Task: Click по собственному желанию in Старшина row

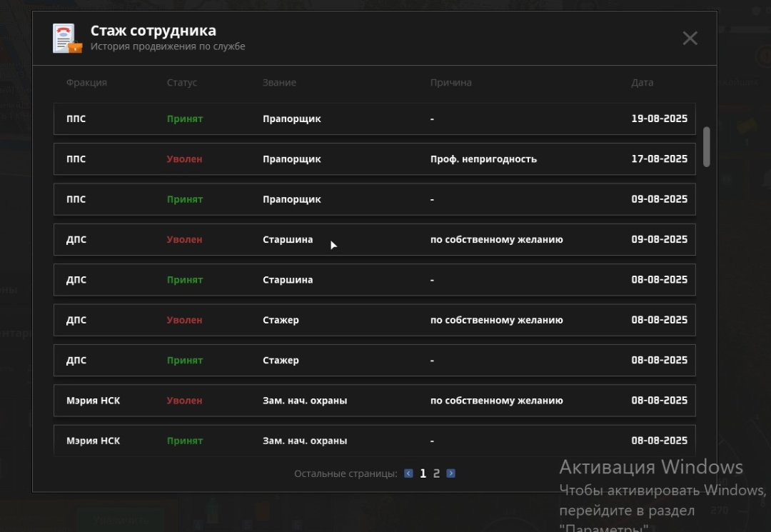Action: (x=497, y=239)
